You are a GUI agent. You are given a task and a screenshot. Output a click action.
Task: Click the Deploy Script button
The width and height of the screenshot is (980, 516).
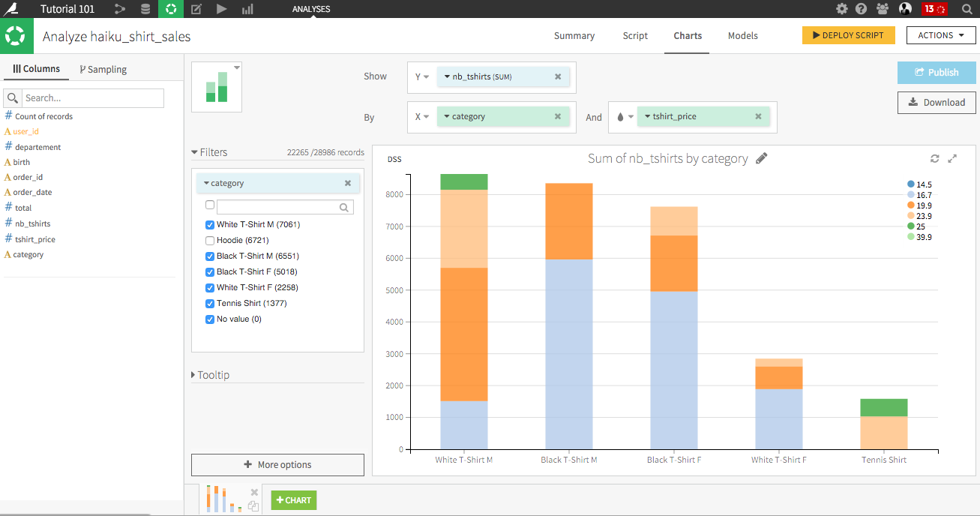(x=848, y=34)
